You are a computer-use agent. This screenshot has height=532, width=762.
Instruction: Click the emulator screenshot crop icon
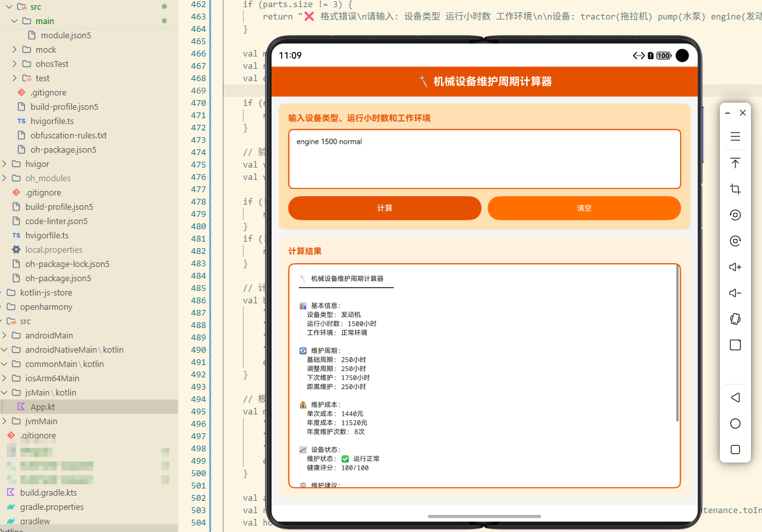(x=735, y=189)
